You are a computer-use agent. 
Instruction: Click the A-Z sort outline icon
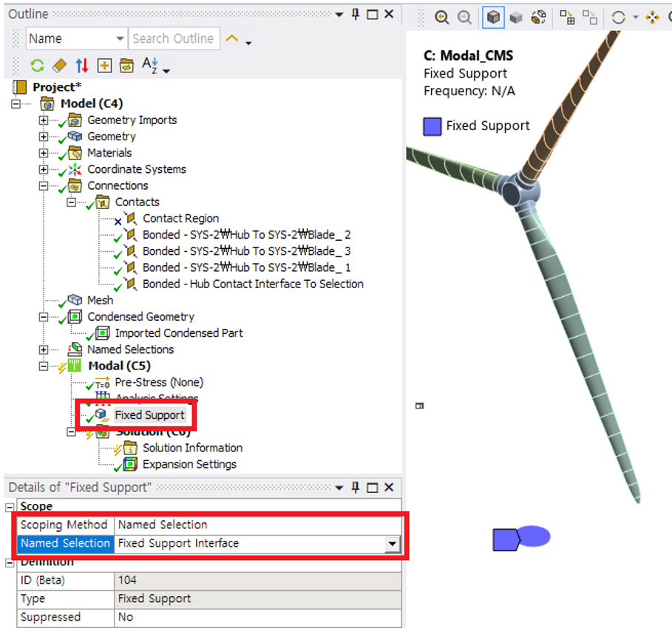click(151, 66)
